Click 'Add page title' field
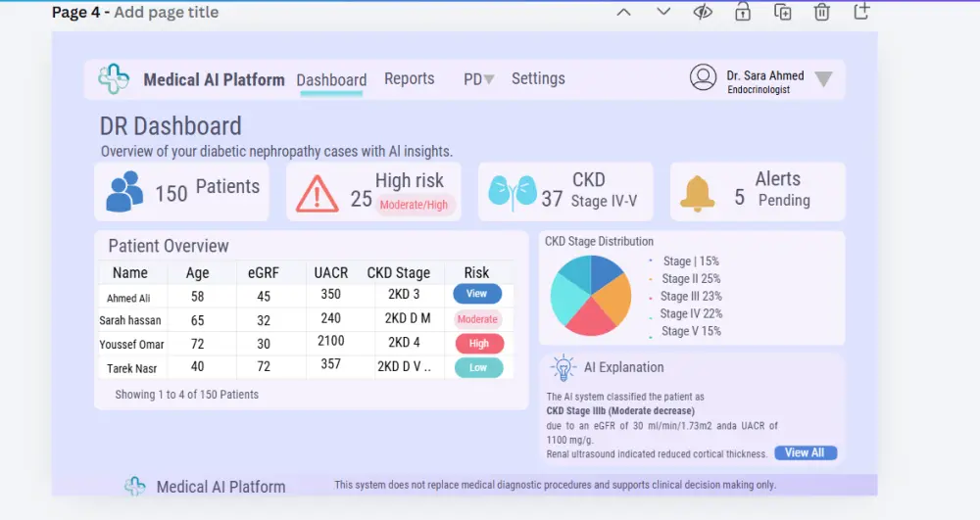The width and height of the screenshot is (980, 520). tap(167, 13)
